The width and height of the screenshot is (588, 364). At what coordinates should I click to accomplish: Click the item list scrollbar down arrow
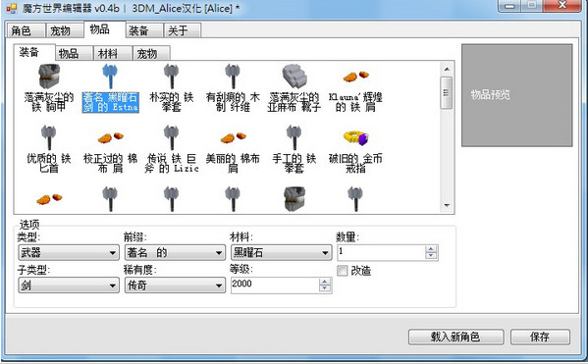[447, 205]
